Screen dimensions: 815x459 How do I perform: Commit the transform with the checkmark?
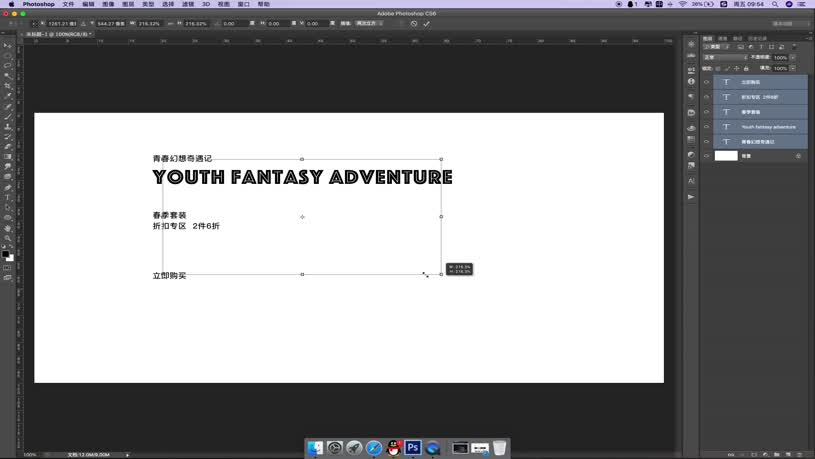pos(426,23)
